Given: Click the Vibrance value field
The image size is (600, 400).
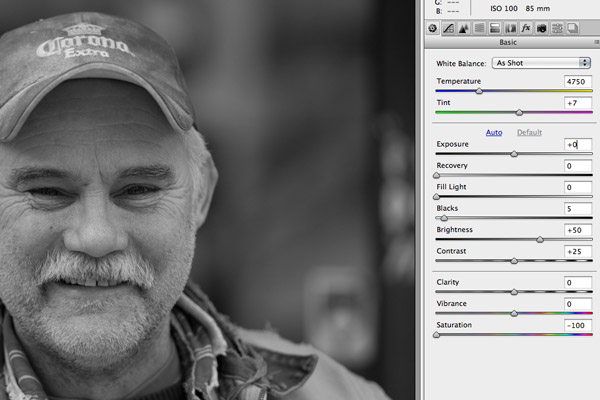Looking at the screenshot, I should [x=578, y=304].
